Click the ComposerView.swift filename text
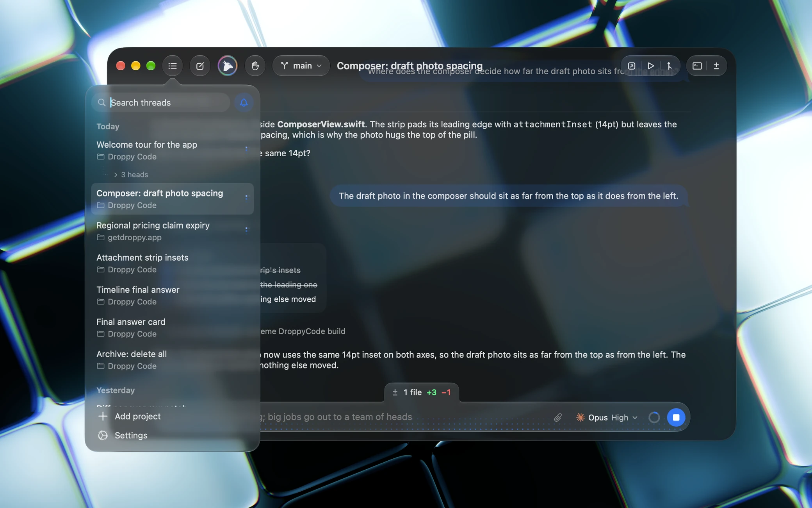This screenshot has height=508, width=812. tap(321, 124)
